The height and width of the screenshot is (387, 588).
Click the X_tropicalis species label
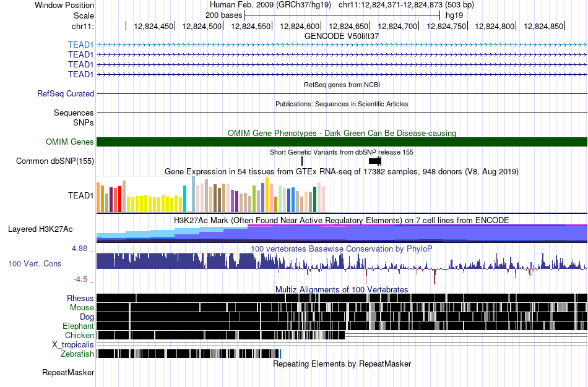(x=73, y=345)
